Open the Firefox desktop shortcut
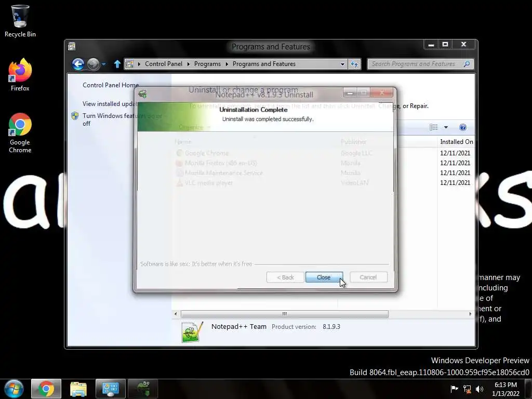This screenshot has height=399, width=532. pos(20,75)
